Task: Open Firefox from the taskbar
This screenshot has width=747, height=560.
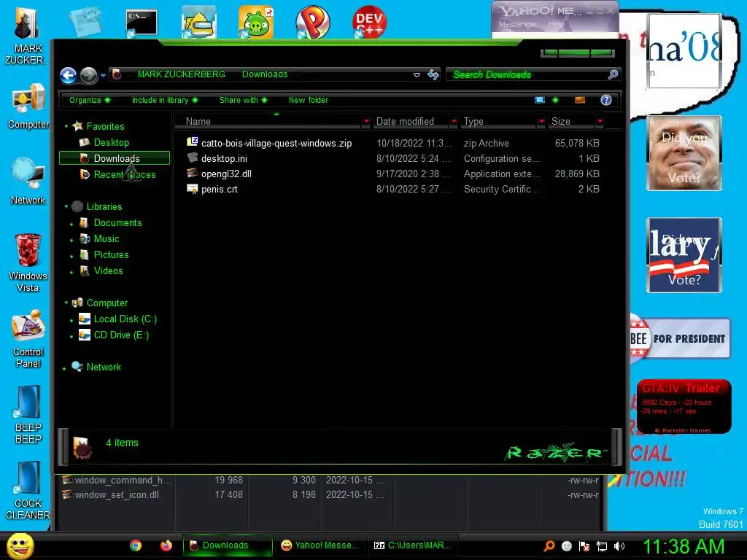Action: pos(166,545)
